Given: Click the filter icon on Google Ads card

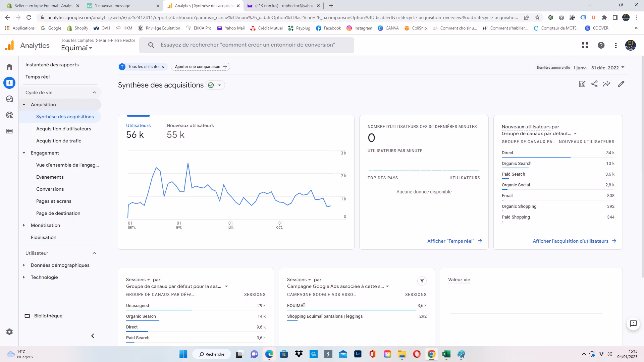Looking at the screenshot, I should [422, 281].
